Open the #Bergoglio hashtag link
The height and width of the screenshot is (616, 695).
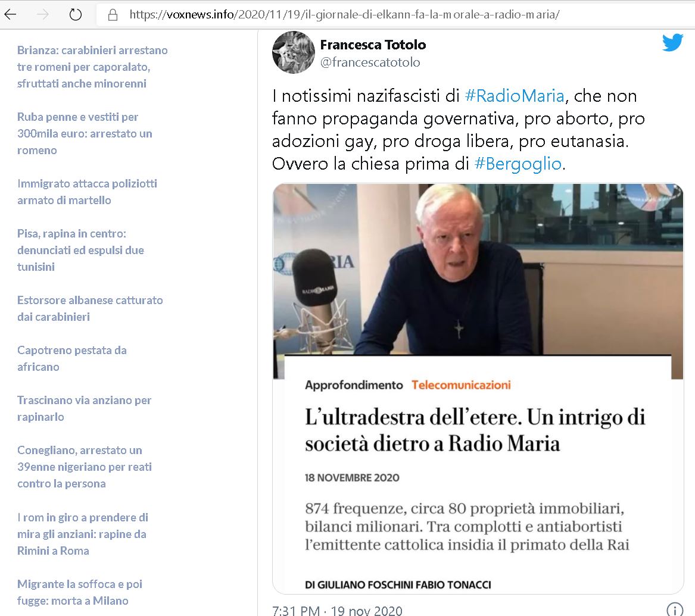click(x=518, y=164)
